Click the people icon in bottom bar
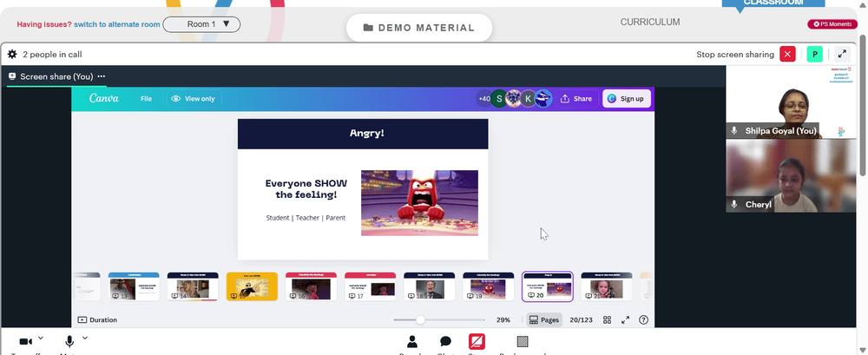 [x=411, y=341]
